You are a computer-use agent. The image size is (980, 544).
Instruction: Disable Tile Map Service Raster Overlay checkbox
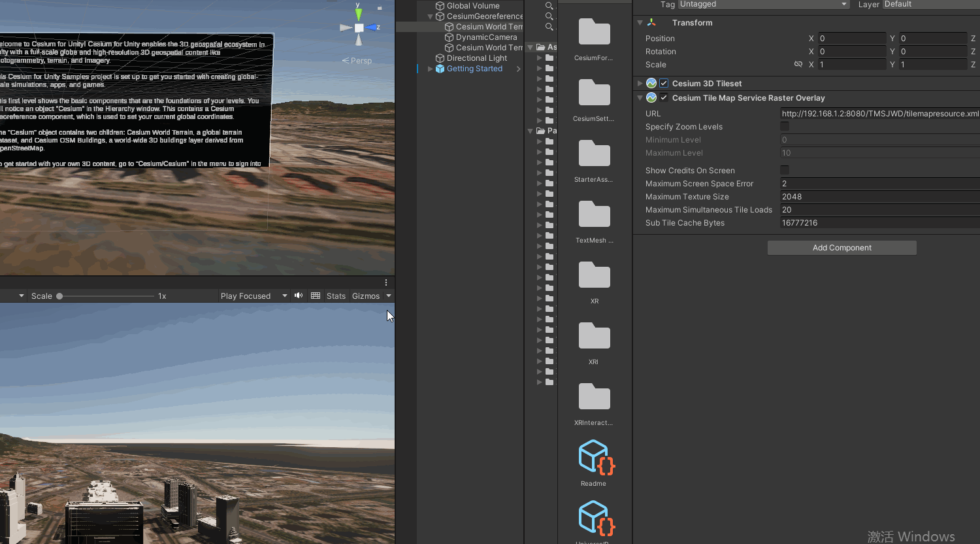coord(664,98)
